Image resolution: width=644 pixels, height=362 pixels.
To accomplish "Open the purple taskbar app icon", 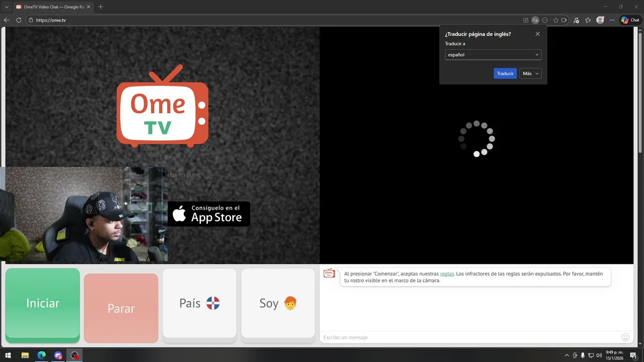I will pyautogui.click(x=58, y=355).
